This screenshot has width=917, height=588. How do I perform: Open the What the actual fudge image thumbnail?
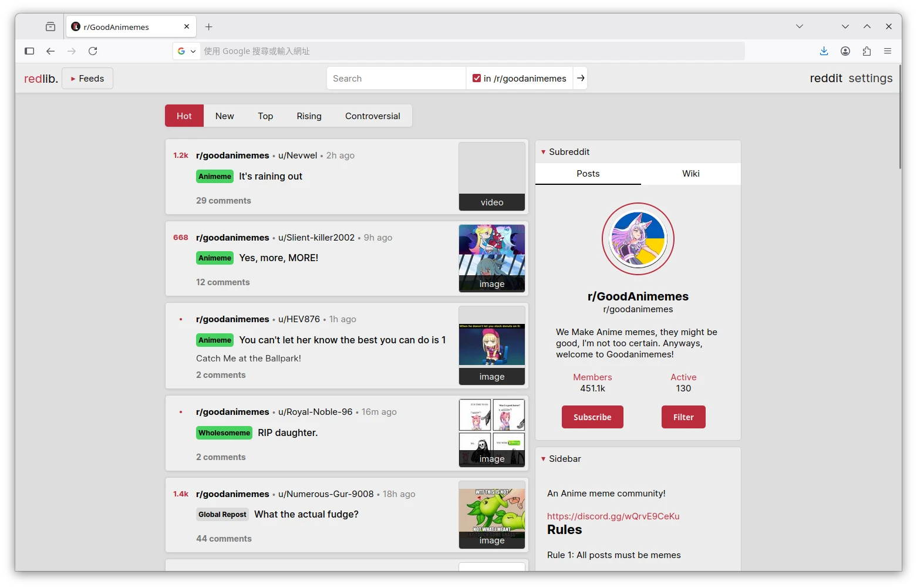point(492,515)
